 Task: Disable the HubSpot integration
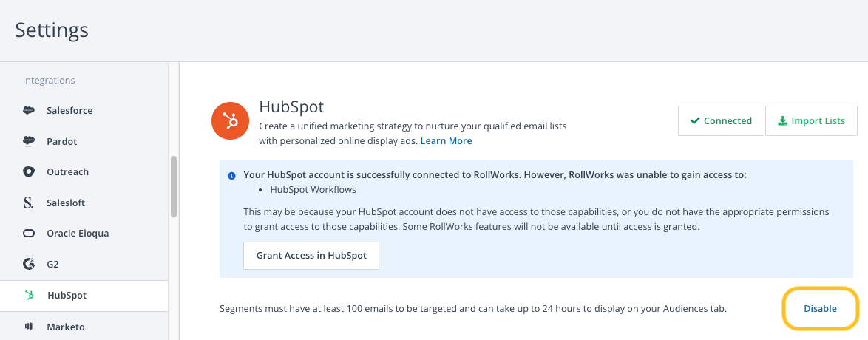coord(820,308)
